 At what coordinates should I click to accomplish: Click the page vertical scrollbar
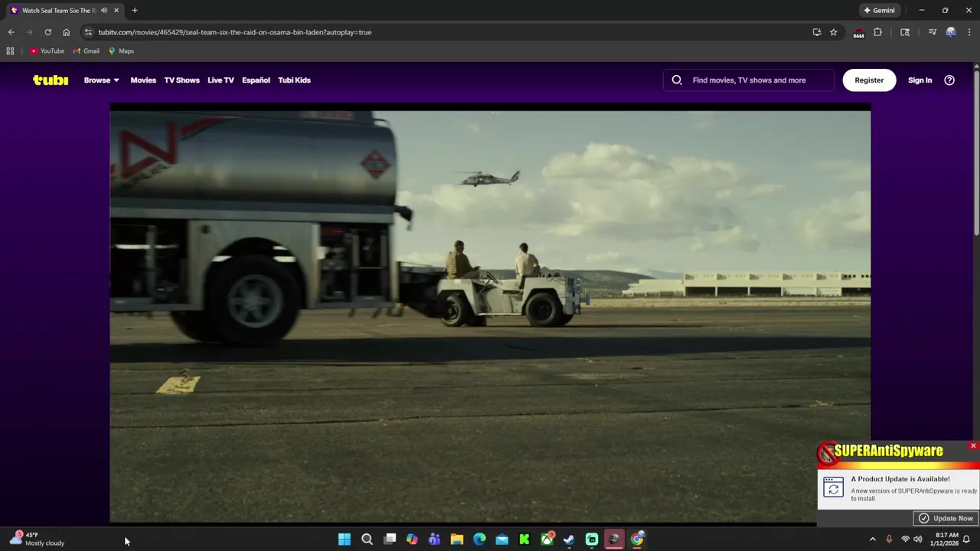point(976,153)
